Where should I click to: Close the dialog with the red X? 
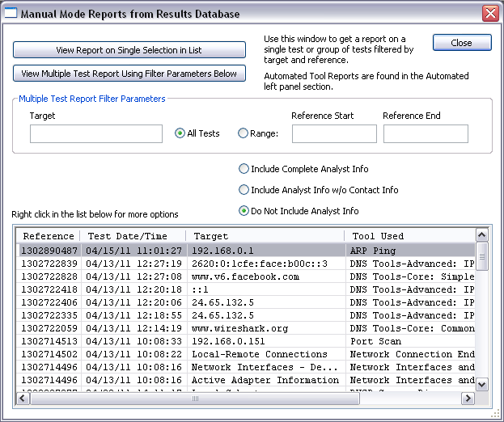pos(490,14)
